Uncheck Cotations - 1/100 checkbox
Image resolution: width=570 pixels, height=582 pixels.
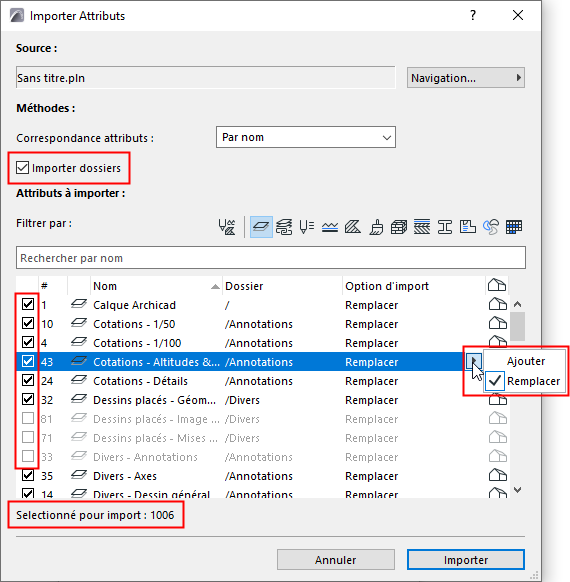pyautogui.click(x=28, y=342)
